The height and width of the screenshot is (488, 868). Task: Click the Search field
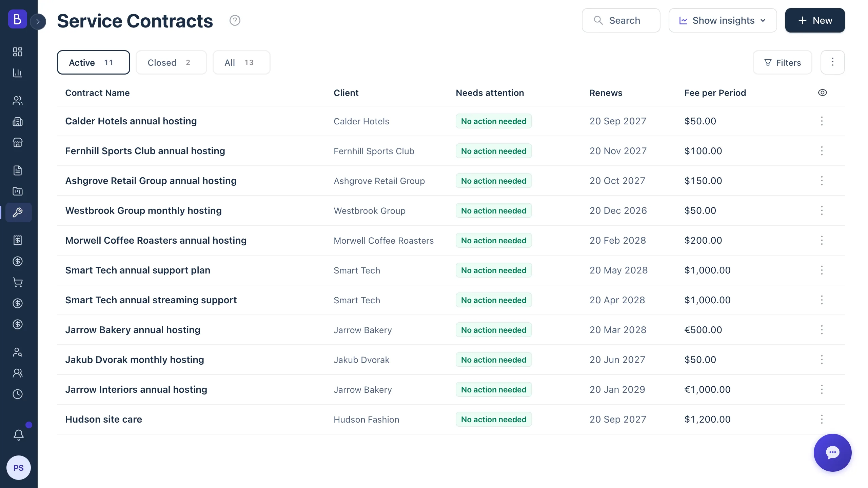point(621,20)
